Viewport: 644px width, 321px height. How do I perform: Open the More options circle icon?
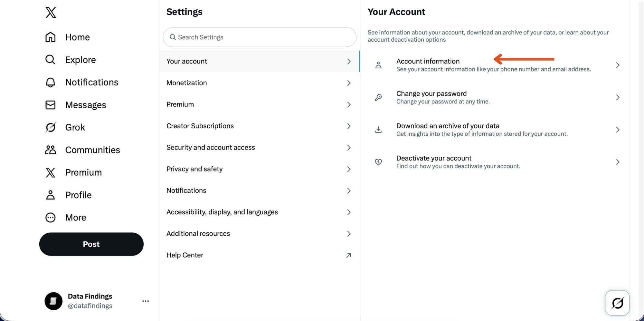tap(50, 217)
